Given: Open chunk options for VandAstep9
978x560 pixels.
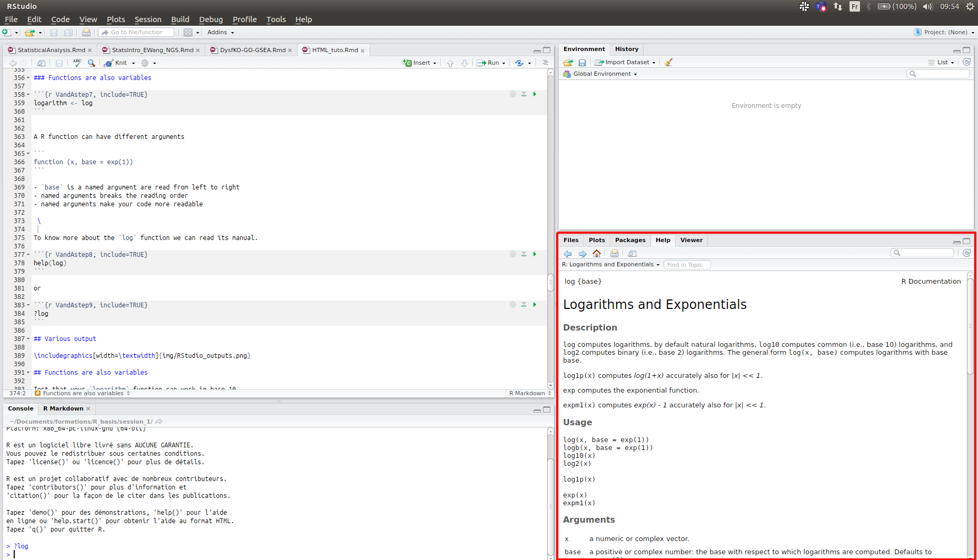Looking at the screenshot, I should 512,305.
